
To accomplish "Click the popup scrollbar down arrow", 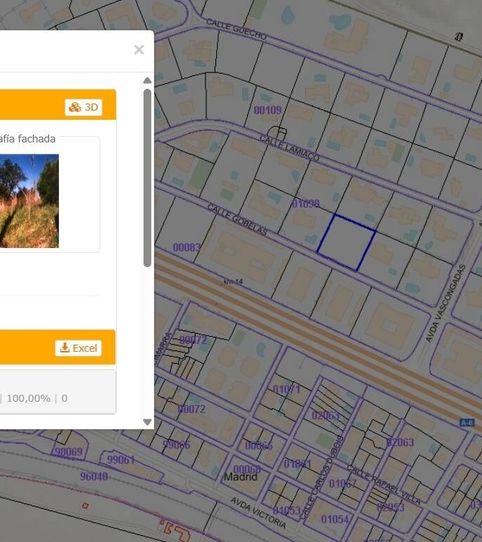I will tap(147, 422).
